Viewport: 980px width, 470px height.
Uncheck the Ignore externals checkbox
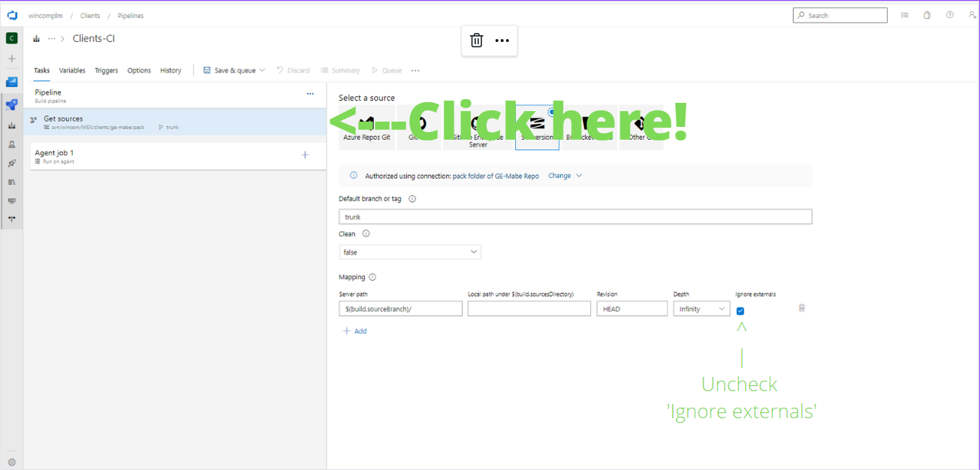740,311
